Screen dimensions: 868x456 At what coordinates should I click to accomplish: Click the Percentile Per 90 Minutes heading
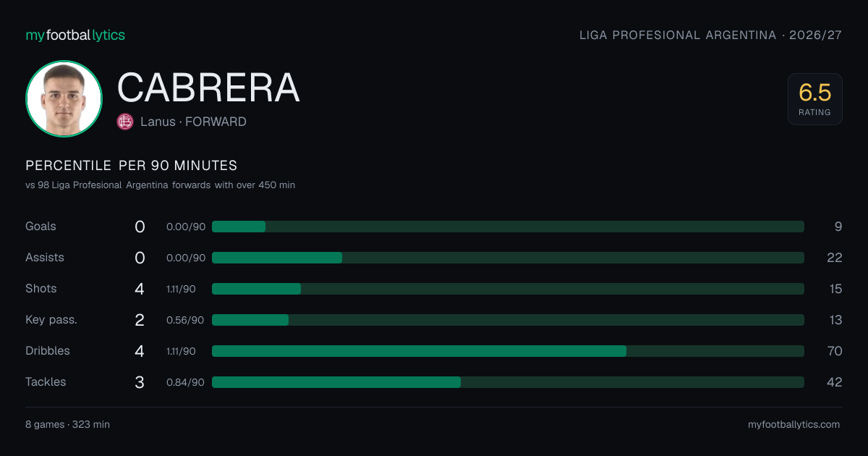pos(132,166)
